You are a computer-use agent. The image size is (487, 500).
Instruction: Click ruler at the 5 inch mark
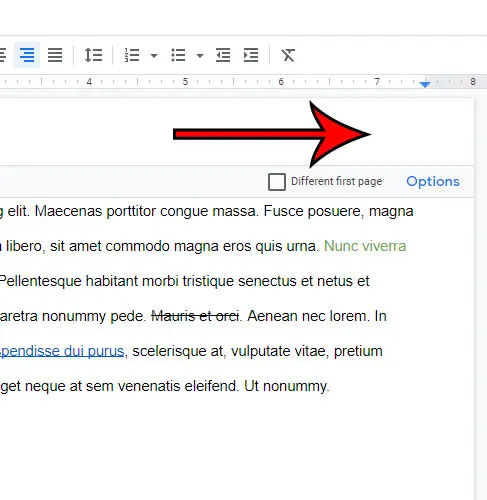coord(185,82)
